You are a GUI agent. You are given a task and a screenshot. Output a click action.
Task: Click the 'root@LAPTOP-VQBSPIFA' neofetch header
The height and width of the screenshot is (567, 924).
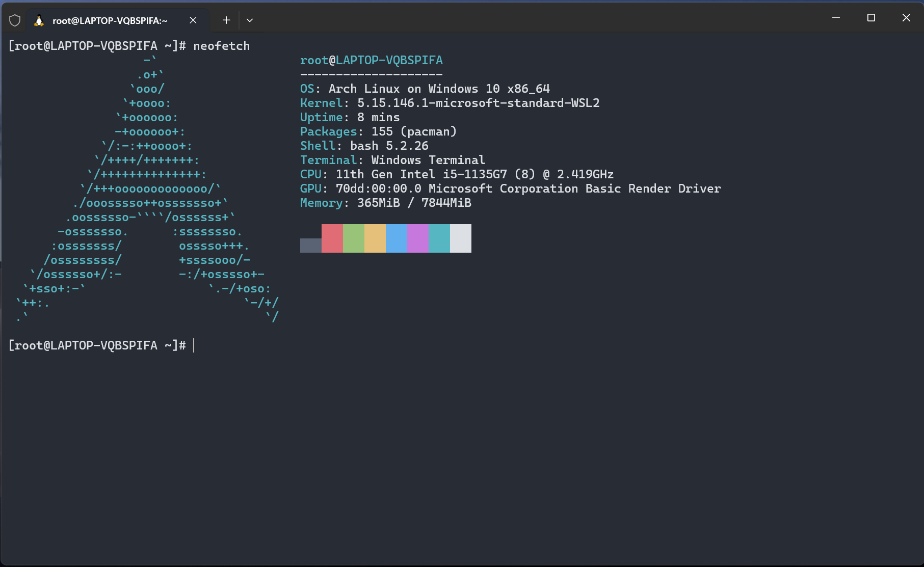point(372,60)
